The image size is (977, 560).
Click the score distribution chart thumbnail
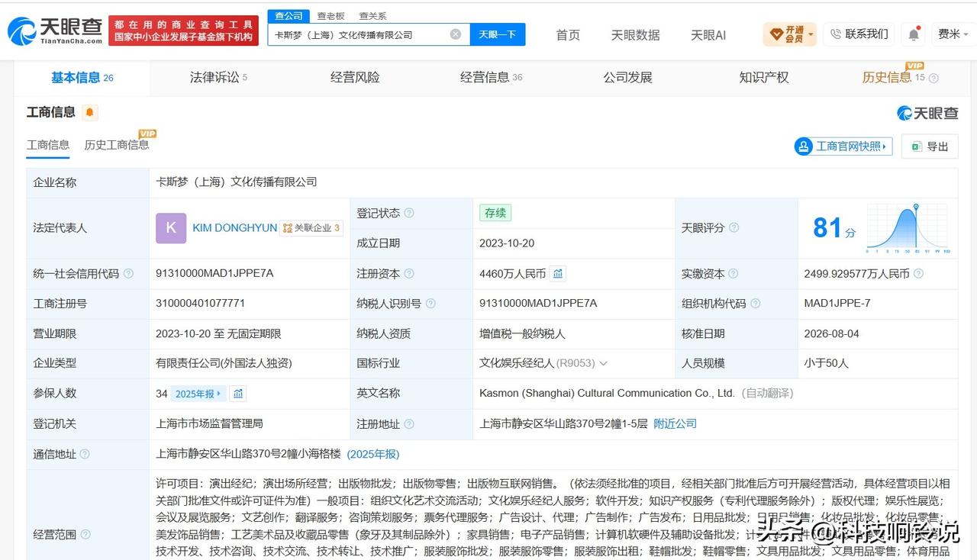click(908, 228)
